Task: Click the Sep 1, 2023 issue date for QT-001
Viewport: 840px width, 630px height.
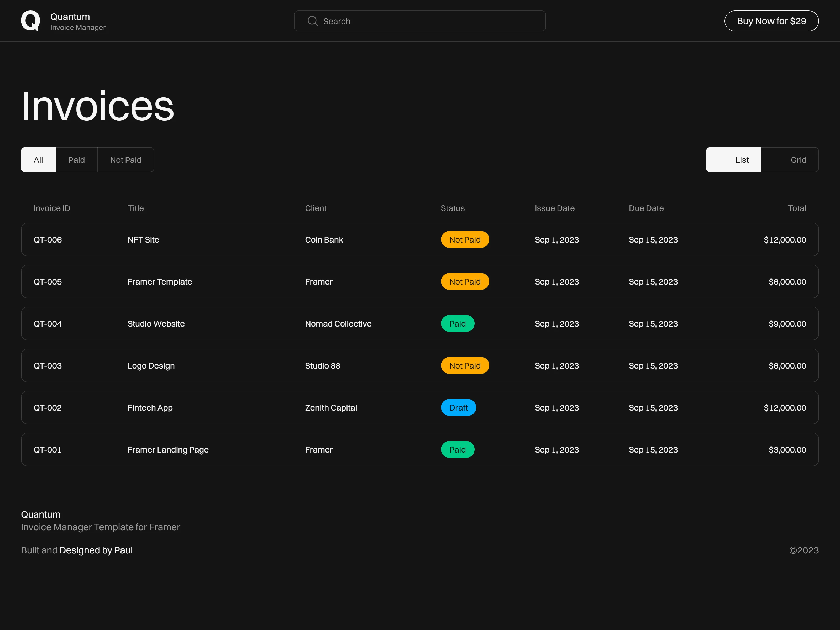Action: tap(557, 450)
